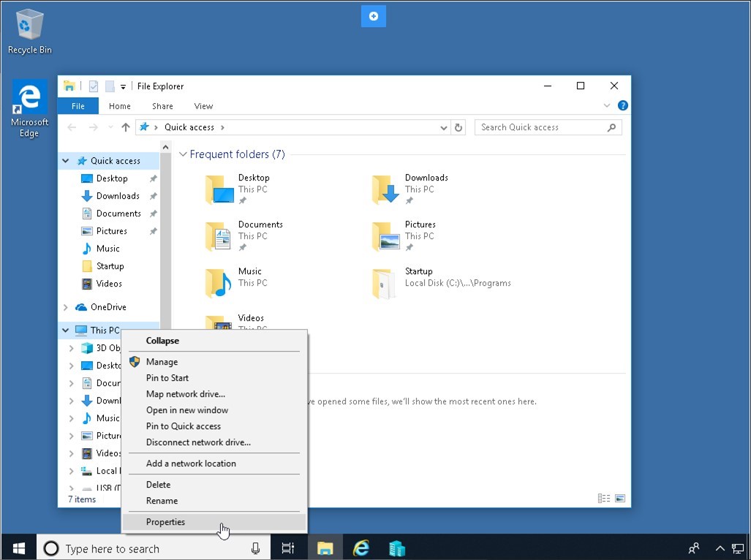751x560 pixels.
Task: Click Quick access in the address bar
Action: click(189, 127)
